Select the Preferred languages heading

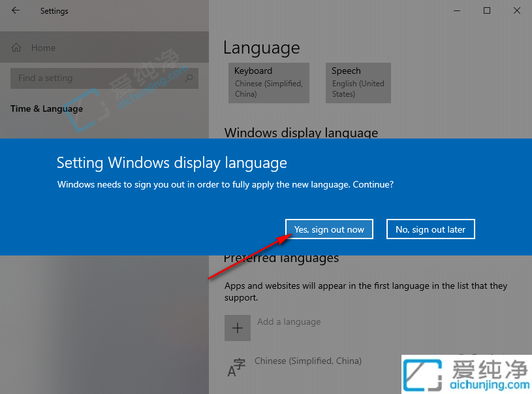click(281, 257)
